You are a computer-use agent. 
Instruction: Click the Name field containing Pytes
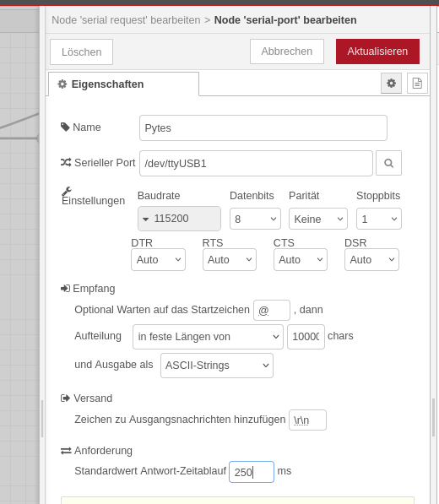tap(263, 128)
